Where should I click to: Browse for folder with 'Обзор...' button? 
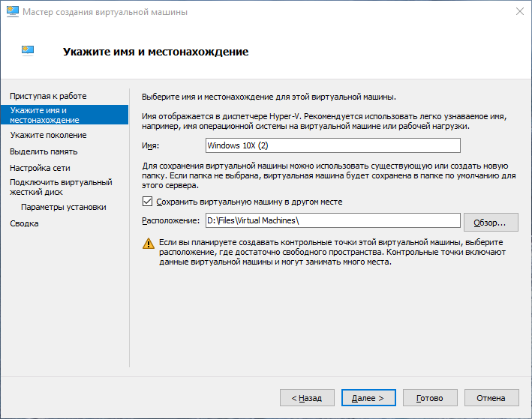click(491, 223)
